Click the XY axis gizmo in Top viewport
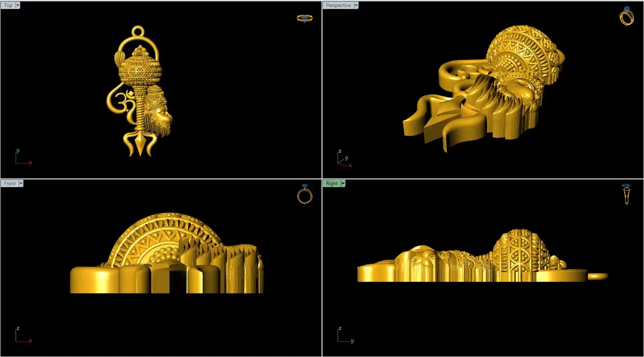644x357 pixels. pos(23,158)
